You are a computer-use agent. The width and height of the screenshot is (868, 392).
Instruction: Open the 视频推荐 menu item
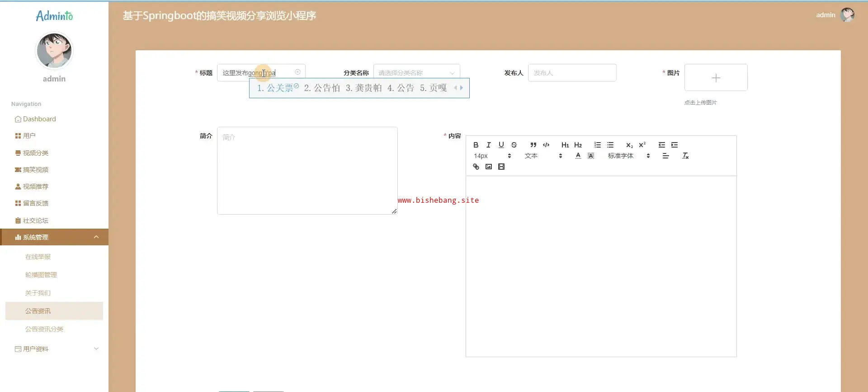pos(54,186)
